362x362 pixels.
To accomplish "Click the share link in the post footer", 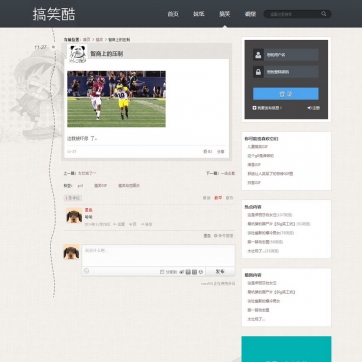I will [x=221, y=152].
